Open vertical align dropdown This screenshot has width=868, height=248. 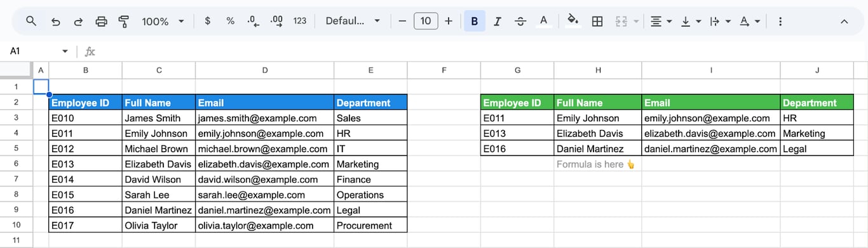point(691,21)
